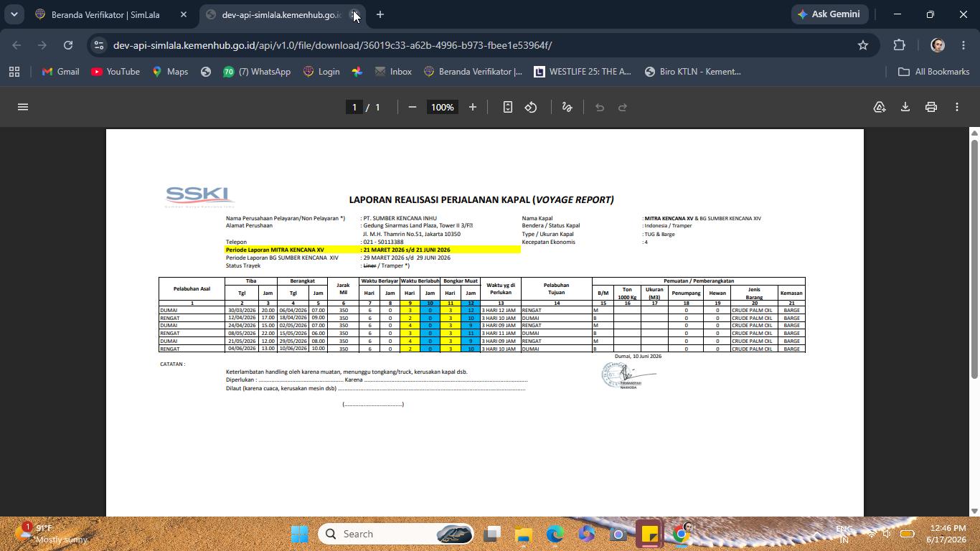Open the Login bookmark
Viewport: 980px width, 551px height.
[321, 72]
